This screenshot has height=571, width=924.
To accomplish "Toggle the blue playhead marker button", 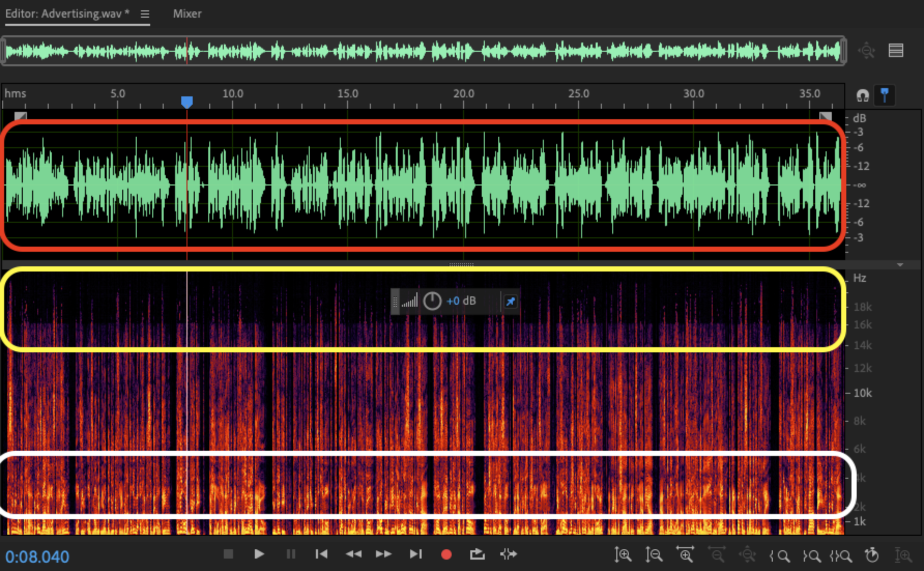I will 885,95.
